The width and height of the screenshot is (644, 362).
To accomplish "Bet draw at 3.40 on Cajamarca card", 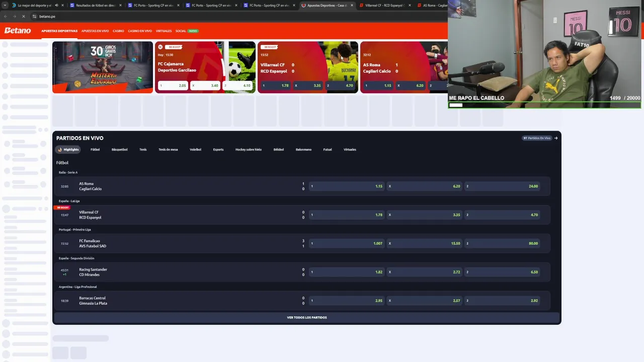I will coord(205,85).
